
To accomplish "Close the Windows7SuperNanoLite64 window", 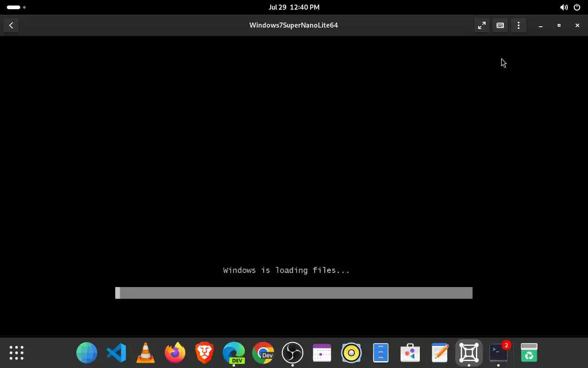I will (577, 25).
